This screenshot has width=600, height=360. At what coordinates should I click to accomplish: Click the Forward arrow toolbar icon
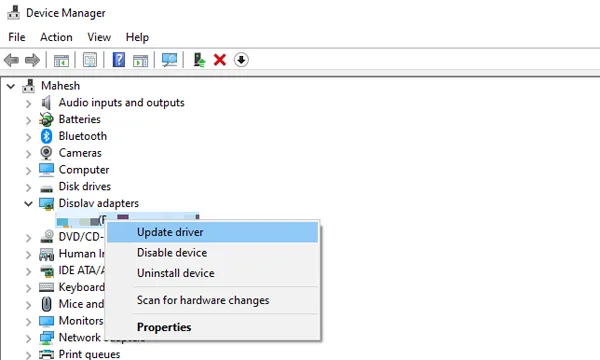32,60
